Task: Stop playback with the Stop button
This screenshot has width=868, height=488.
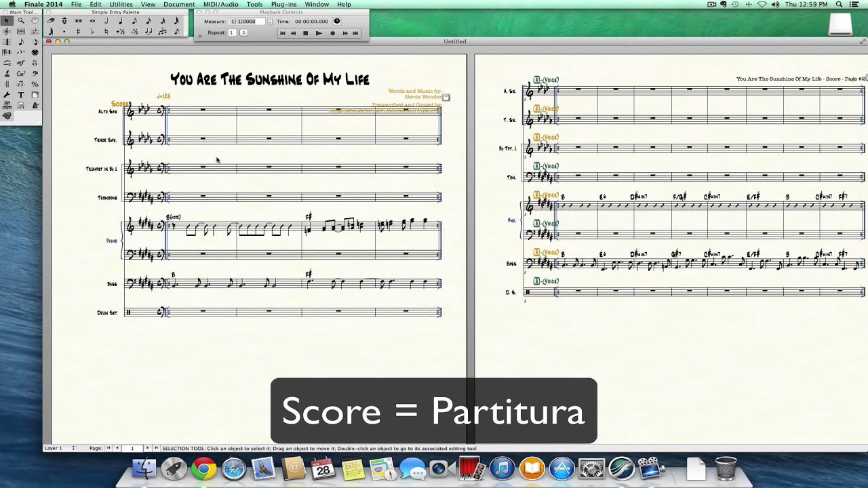Action: (x=305, y=33)
